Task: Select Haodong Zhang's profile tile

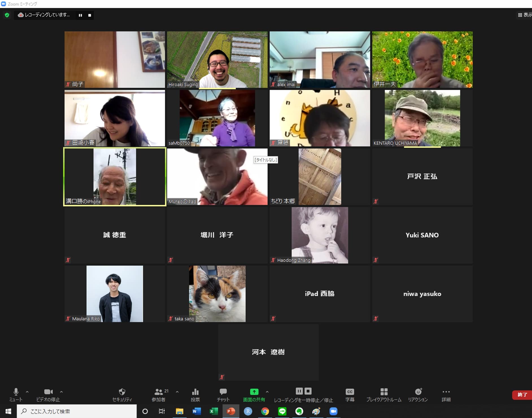Action: [320, 235]
